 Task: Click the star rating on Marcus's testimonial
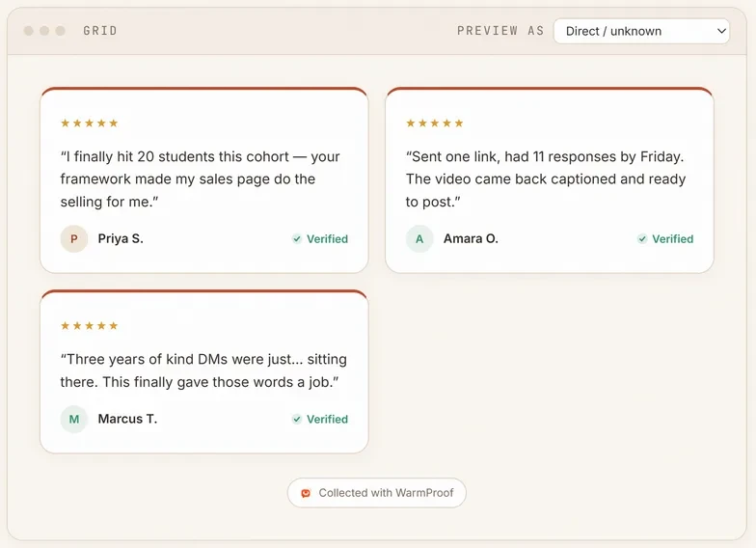89,326
